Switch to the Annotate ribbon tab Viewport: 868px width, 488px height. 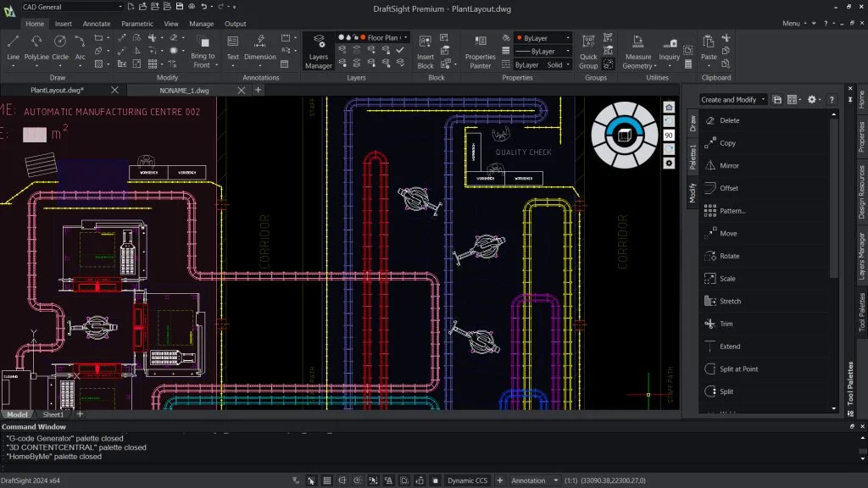96,24
